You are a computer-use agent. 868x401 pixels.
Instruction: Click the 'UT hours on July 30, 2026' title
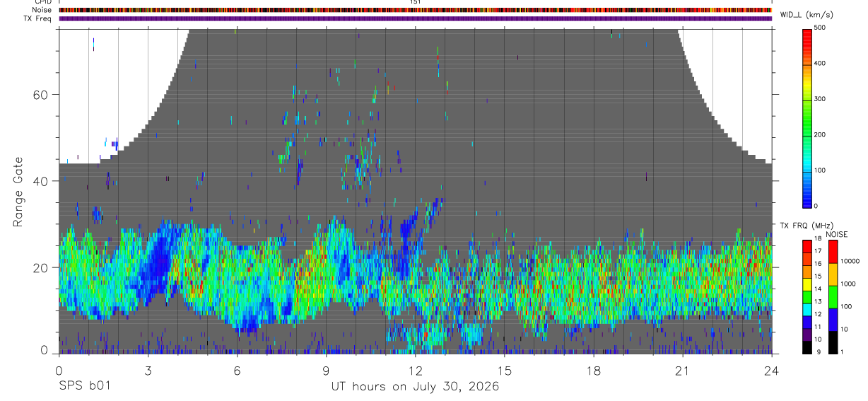click(415, 387)
